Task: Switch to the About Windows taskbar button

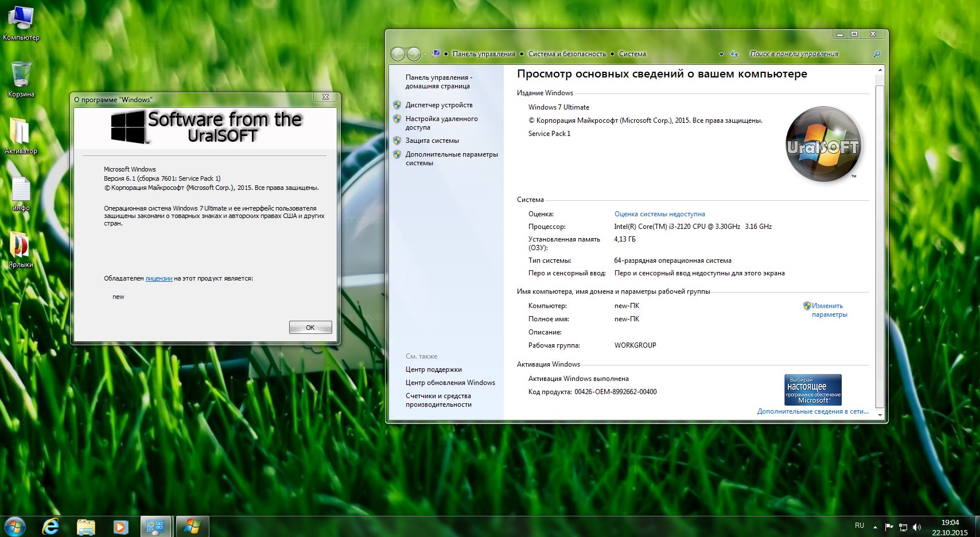Action: click(192, 527)
